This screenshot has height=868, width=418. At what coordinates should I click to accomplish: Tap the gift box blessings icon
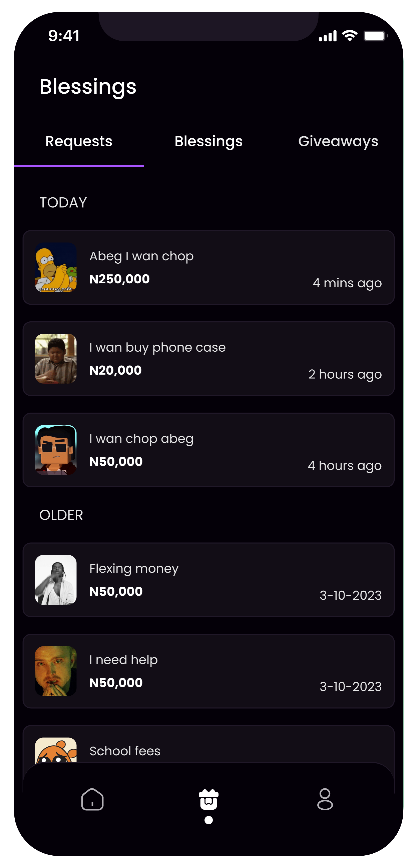(x=208, y=799)
